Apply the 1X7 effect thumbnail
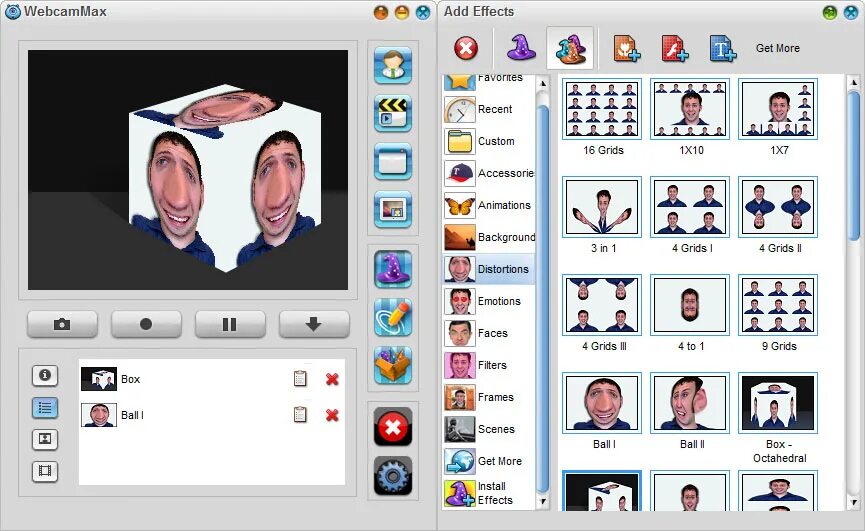Viewport: 865px width, 531px height. click(x=778, y=109)
